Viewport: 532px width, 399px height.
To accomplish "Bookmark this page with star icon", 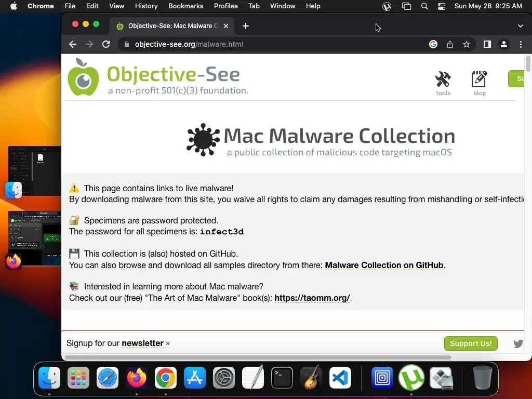I will pyautogui.click(x=467, y=44).
